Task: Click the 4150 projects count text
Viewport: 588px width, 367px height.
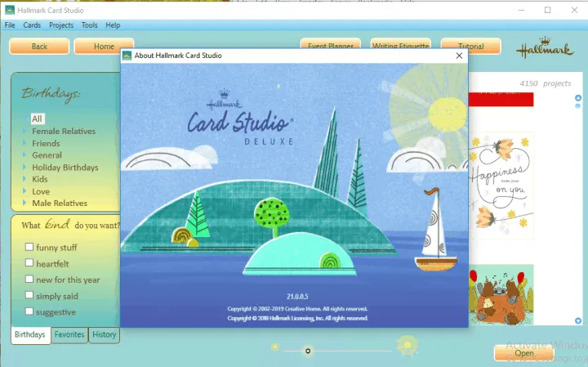Action: point(546,83)
